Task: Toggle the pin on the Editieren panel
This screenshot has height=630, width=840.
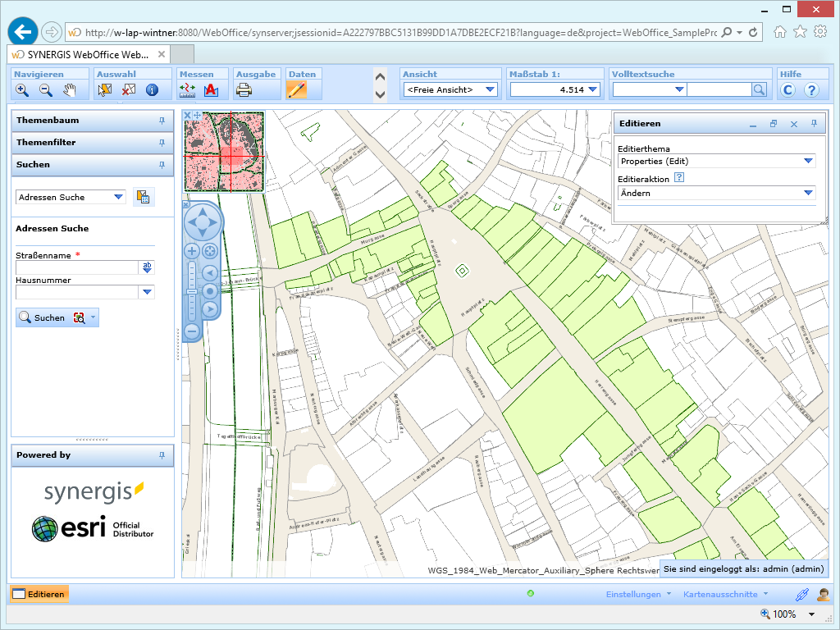Action: click(x=814, y=124)
